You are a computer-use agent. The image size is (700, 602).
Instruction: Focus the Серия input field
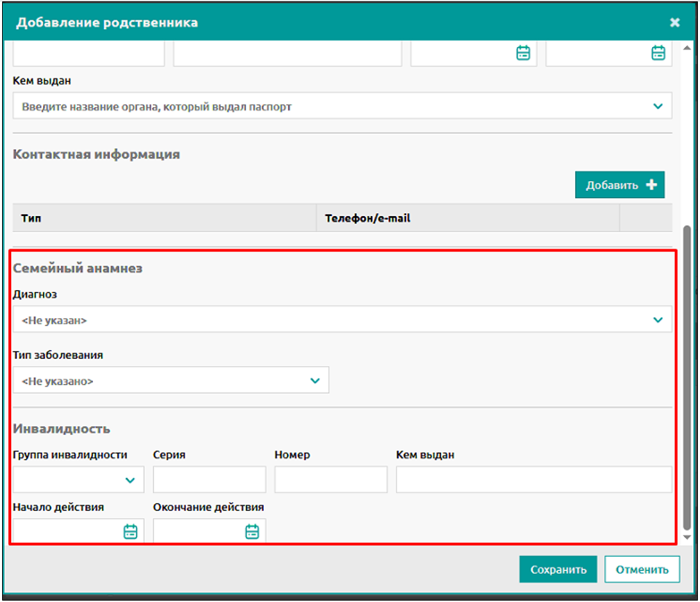click(209, 480)
